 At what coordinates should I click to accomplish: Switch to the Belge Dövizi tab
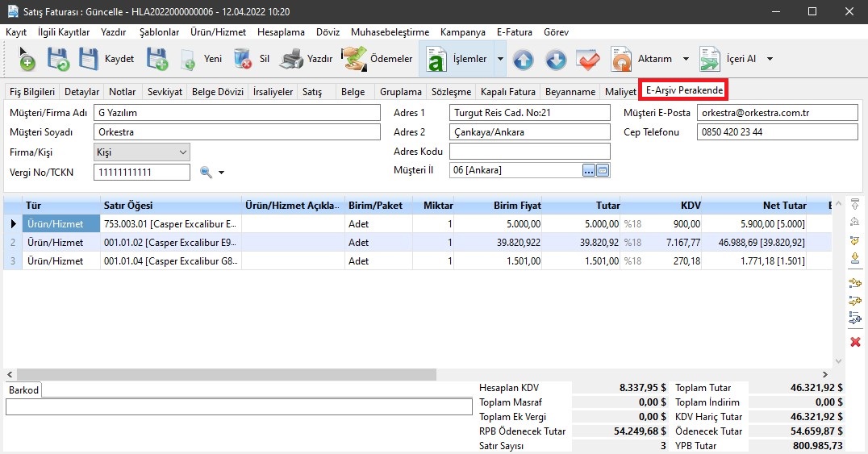[218, 92]
